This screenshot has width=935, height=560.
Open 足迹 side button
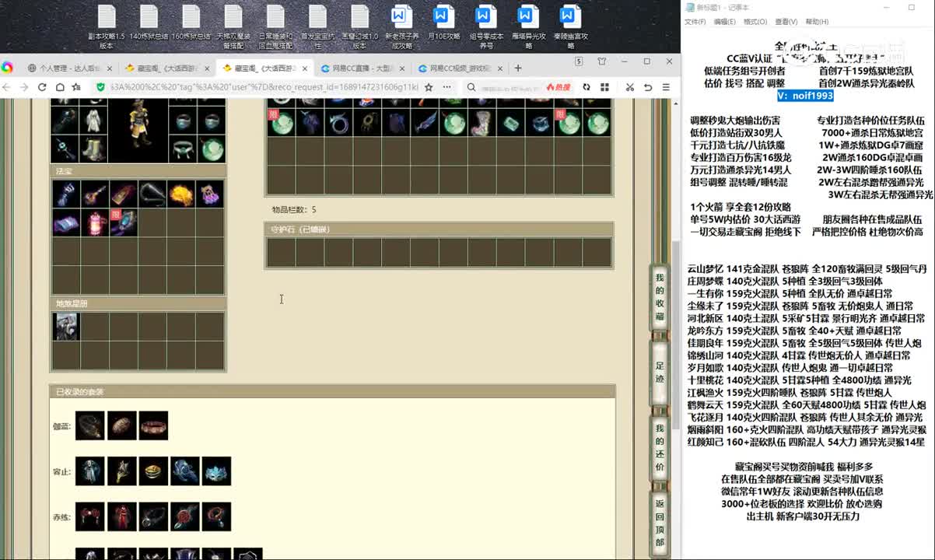coord(660,371)
